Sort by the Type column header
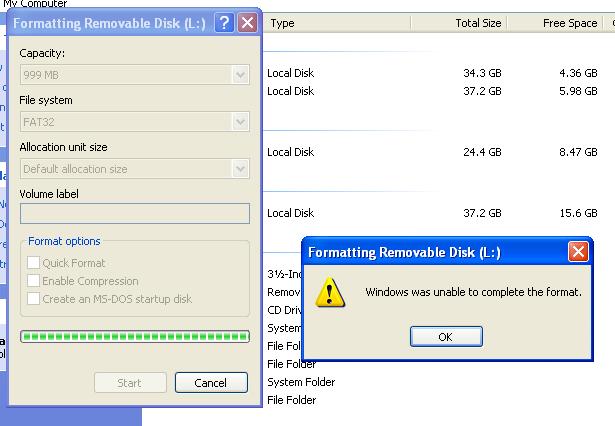 337,23
